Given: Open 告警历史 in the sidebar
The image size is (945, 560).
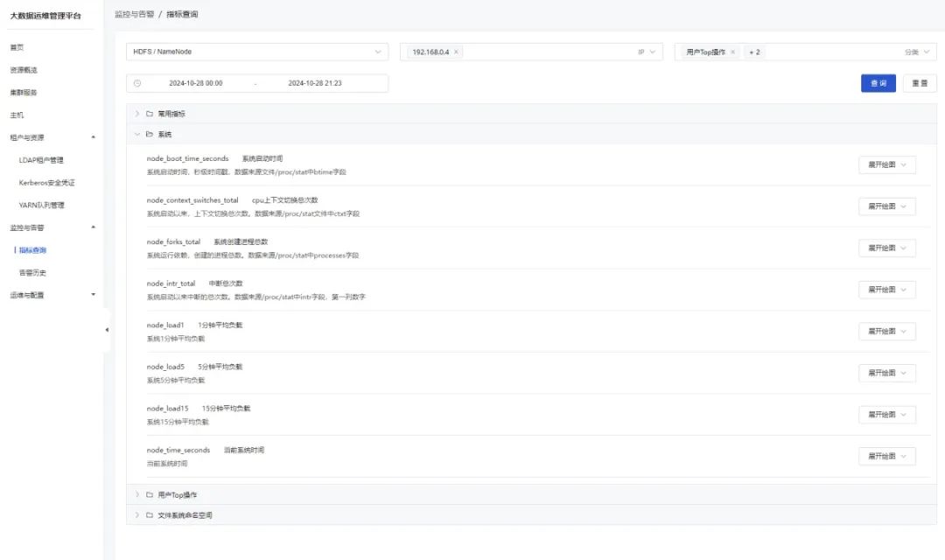Looking at the screenshot, I should pos(32,273).
